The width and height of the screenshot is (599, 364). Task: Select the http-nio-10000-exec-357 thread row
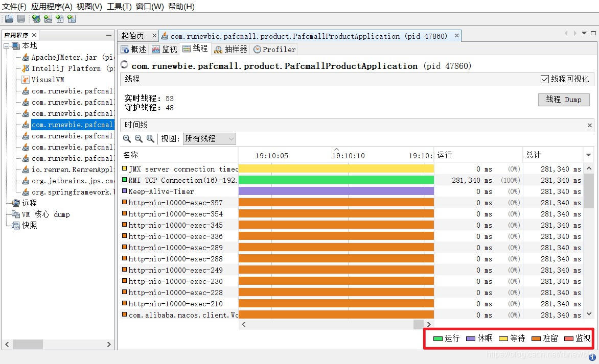352,203
